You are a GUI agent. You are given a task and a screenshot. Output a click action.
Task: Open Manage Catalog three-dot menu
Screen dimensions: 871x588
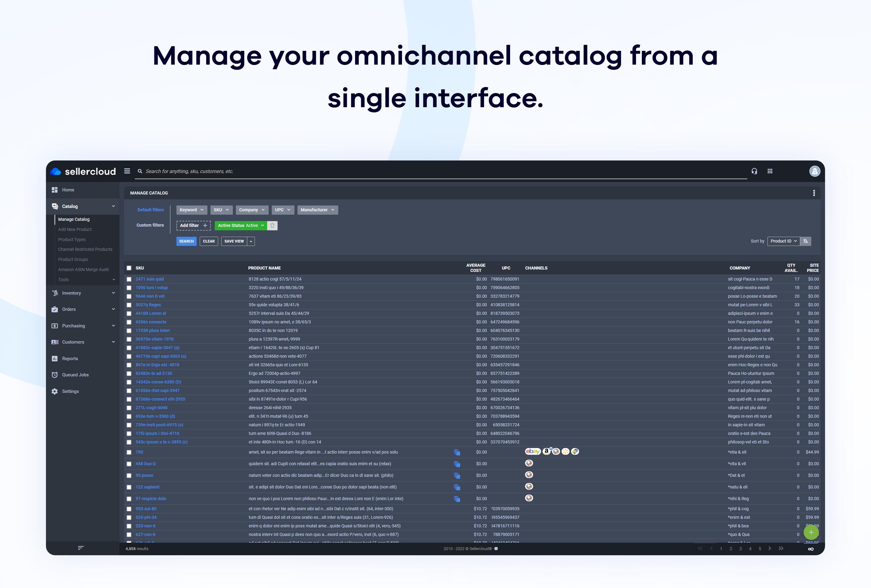pos(814,193)
